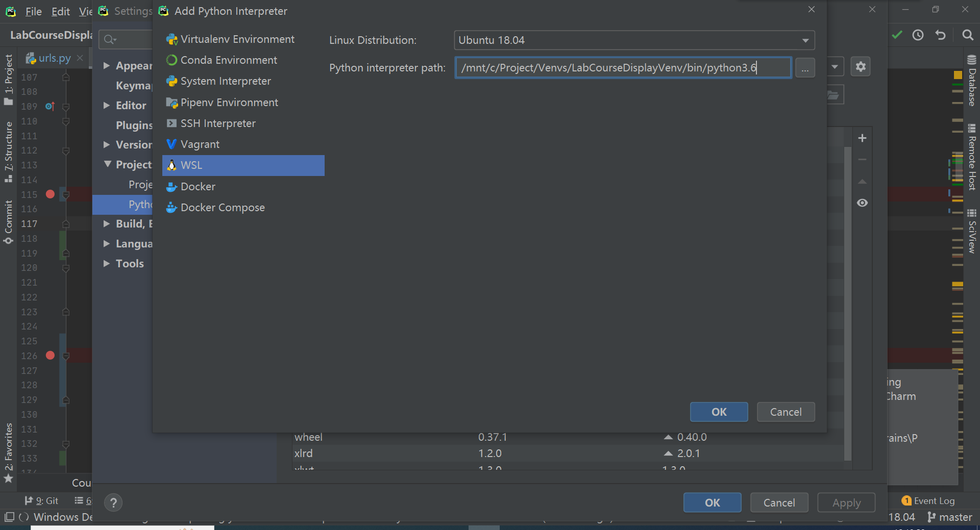
Task: Choose Docker interpreter option
Action: point(243,187)
